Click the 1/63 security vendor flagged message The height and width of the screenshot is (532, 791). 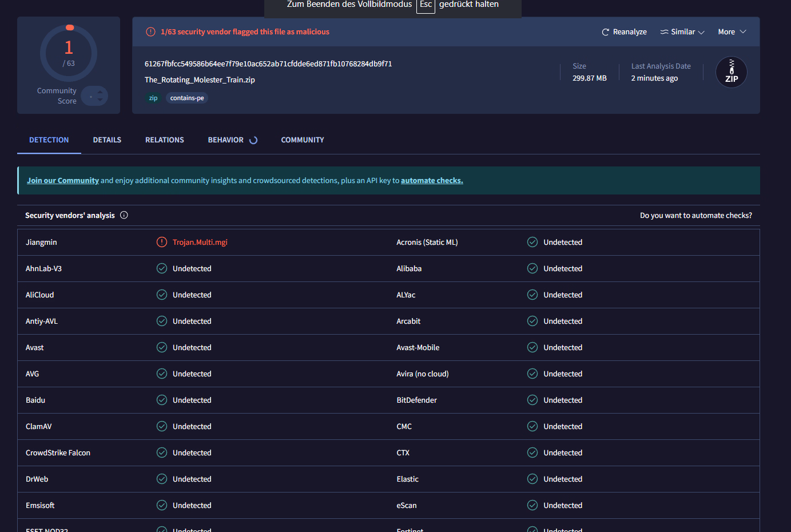click(x=245, y=32)
